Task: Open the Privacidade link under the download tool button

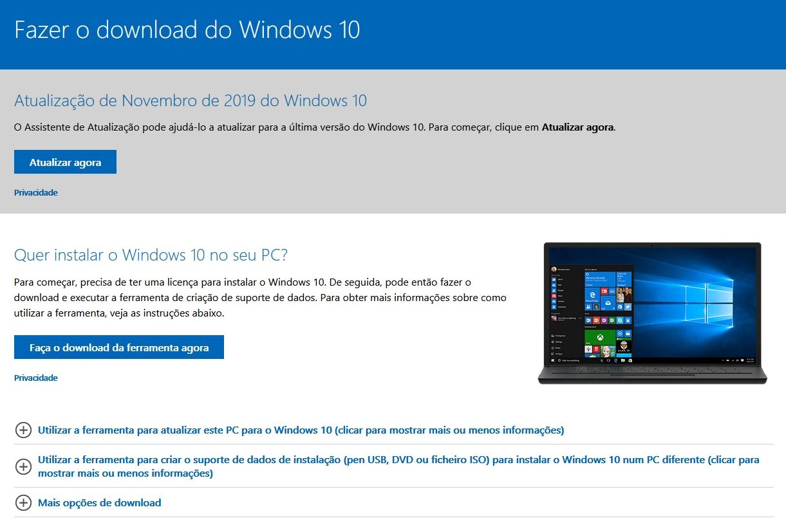Action: (36, 378)
